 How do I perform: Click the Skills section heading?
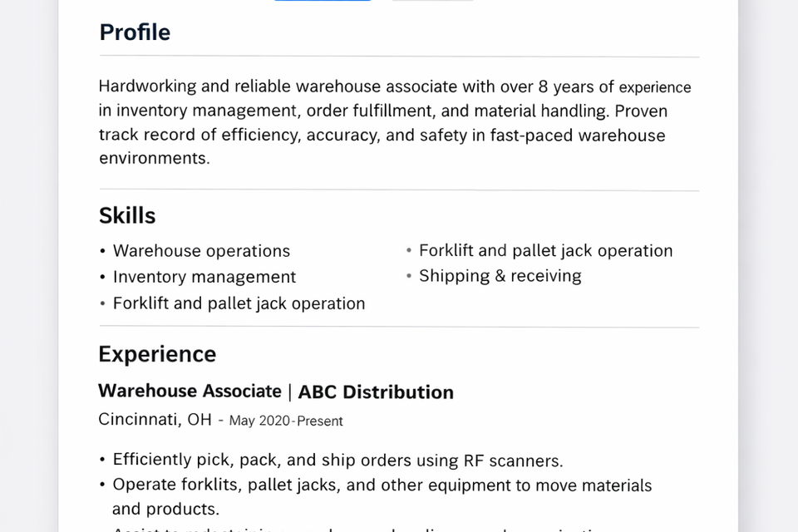point(127,215)
